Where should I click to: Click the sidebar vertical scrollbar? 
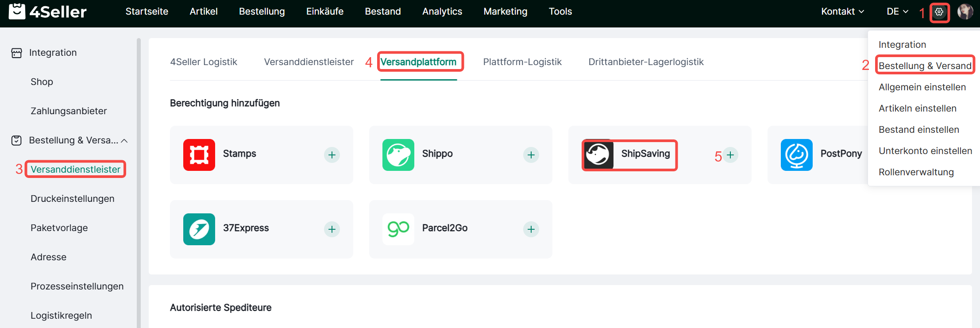click(139, 177)
